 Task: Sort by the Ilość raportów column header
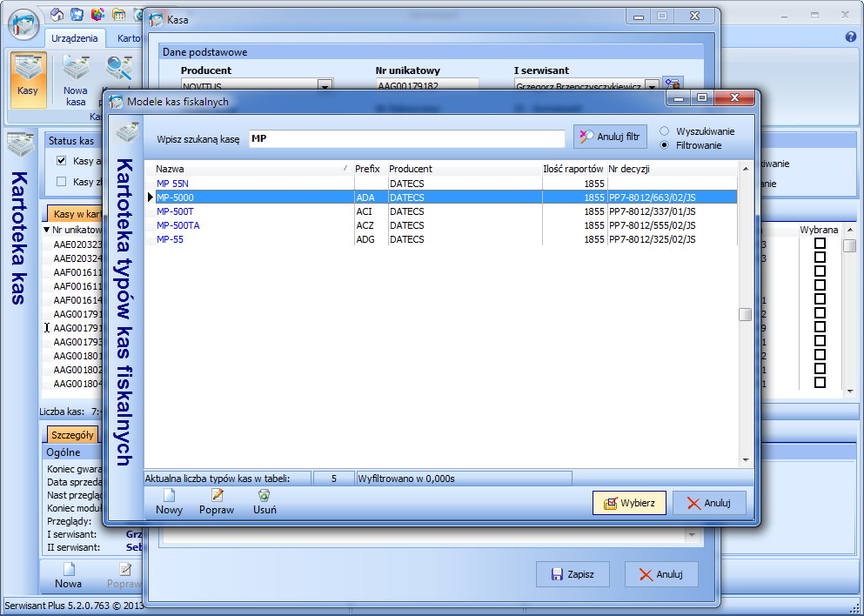(x=573, y=169)
